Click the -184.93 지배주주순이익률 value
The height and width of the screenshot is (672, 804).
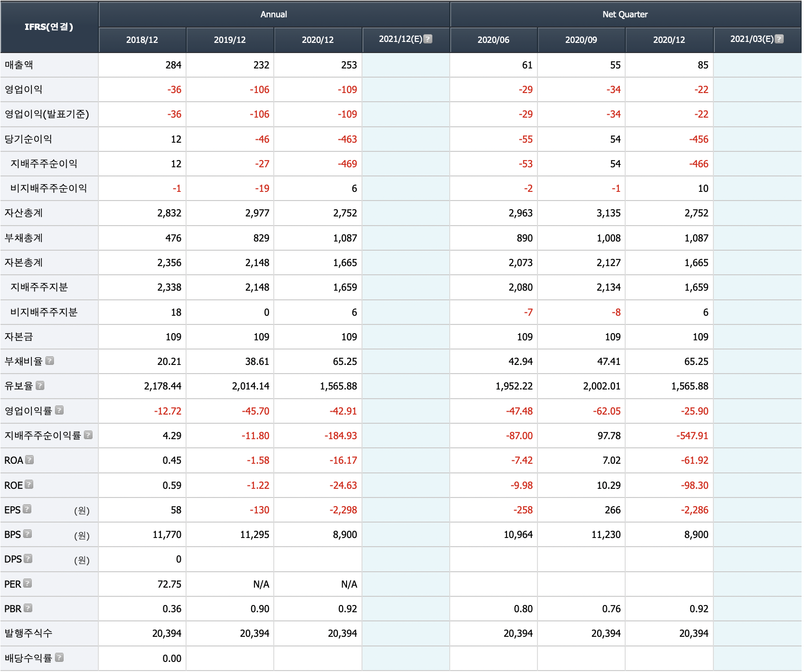(x=340, y=436)
